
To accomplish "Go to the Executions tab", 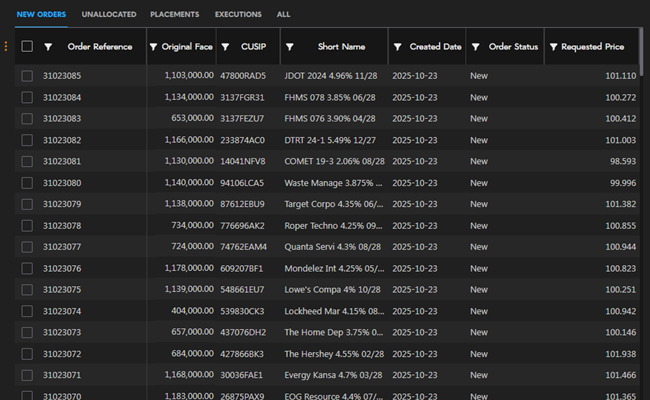I will pos(238,15).
